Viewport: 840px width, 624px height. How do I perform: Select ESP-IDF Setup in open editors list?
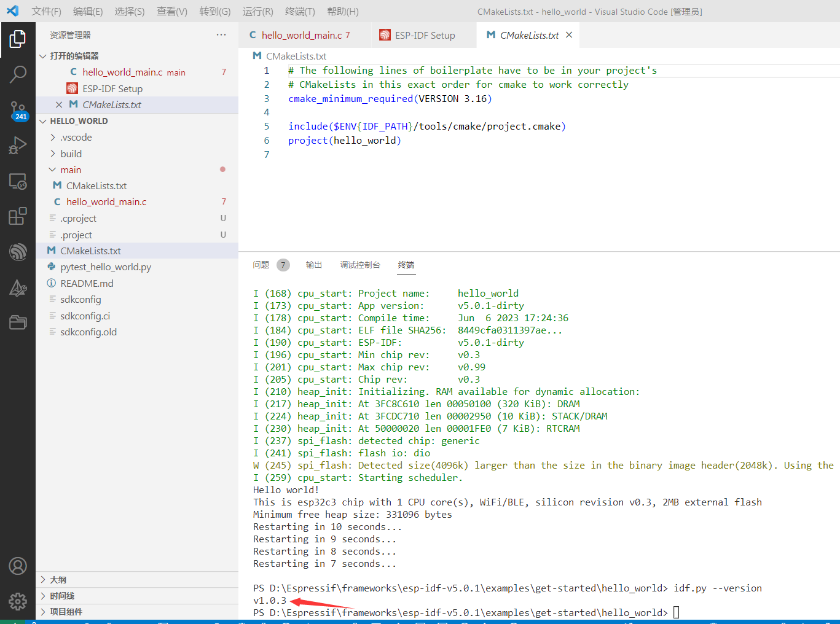tap(137, 88)
